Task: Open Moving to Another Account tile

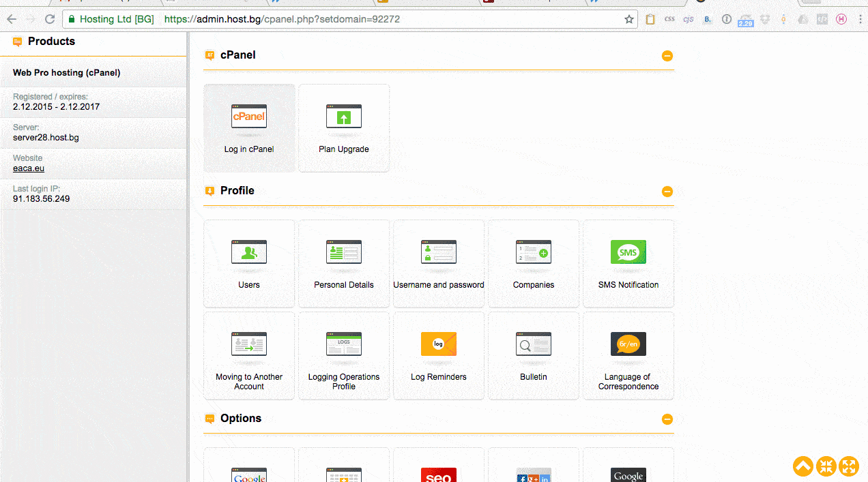Action: coord(249,356)
